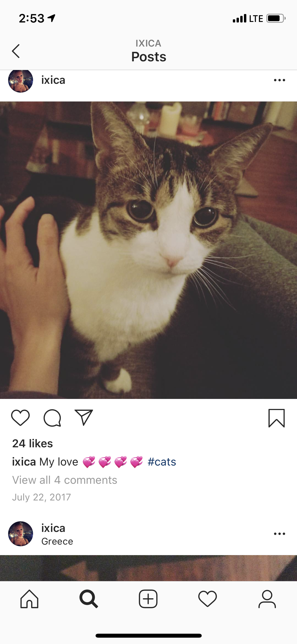This screenshot has height=644, width=297.
Task: Tap the cat photo
Action: coord(148,250)
